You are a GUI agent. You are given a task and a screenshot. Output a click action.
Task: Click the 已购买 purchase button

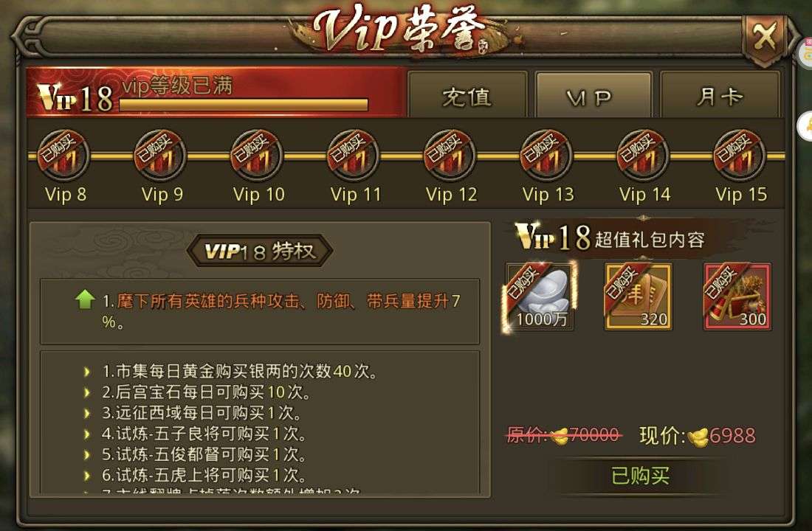coord(641,476)
